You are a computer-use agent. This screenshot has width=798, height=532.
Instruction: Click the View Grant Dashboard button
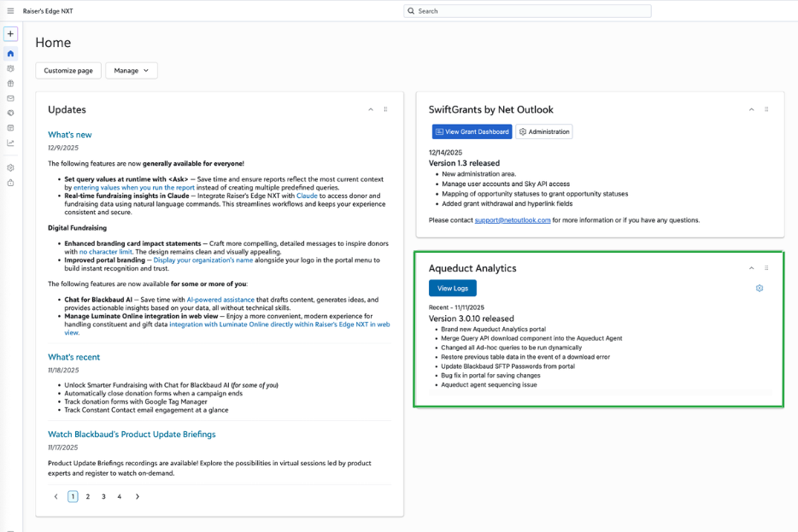(x=472, y=132)
